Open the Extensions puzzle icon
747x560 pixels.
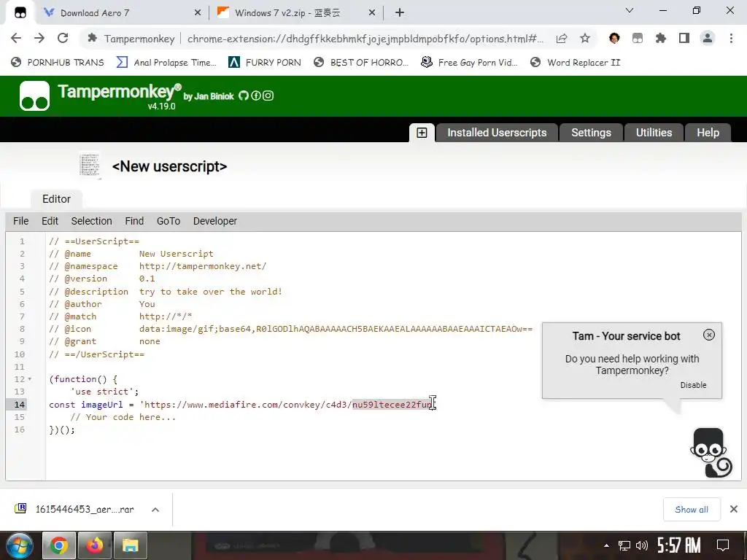(661, 39)
